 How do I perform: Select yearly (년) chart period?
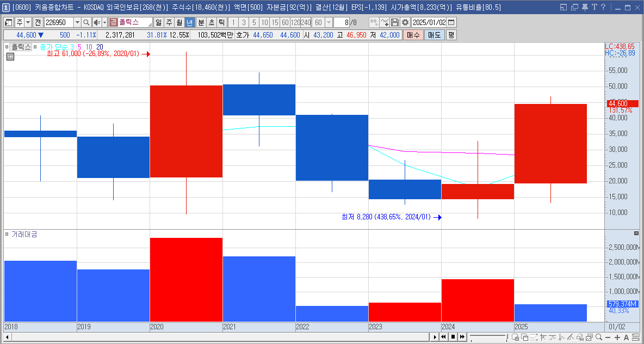point(189,22)
